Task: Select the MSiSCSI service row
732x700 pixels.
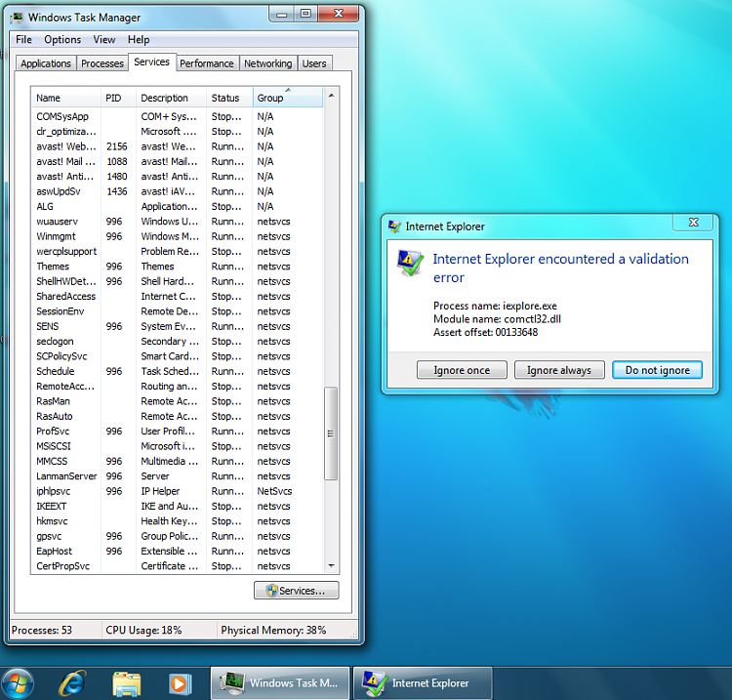Action: [x=178, y=446]
